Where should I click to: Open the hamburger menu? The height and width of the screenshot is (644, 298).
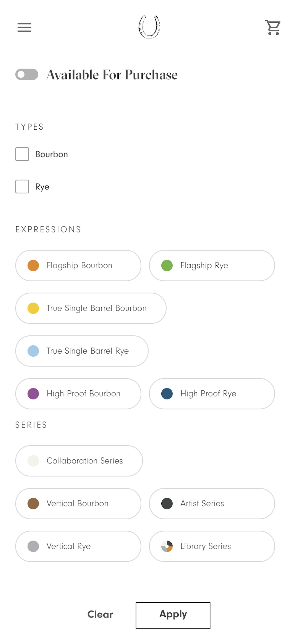[24, 27]
